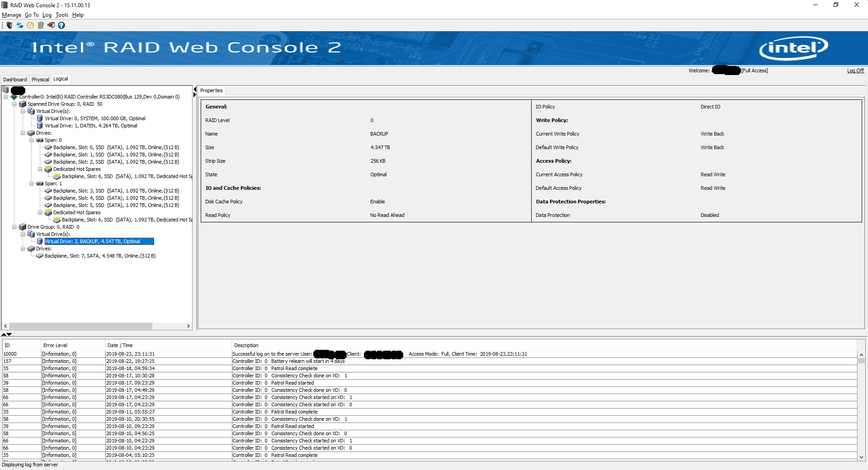Click the Drive Group 0 RAID 0 stack icon
868x470 pixels.
pyautogui.click(x=23, y=227)
